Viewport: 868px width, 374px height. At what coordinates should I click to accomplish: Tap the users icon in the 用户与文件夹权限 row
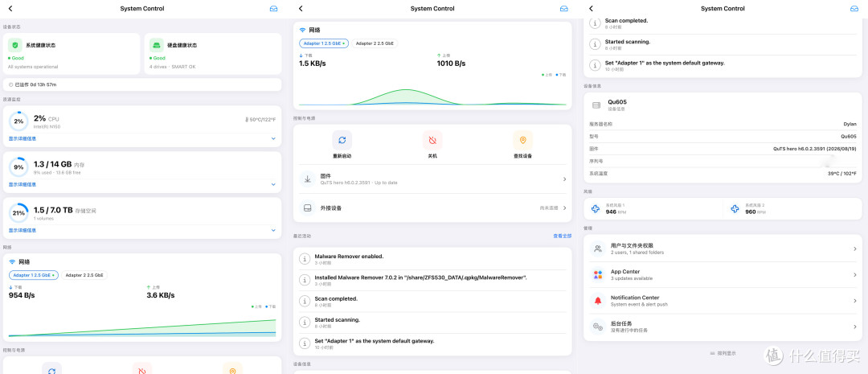[598, 249]
